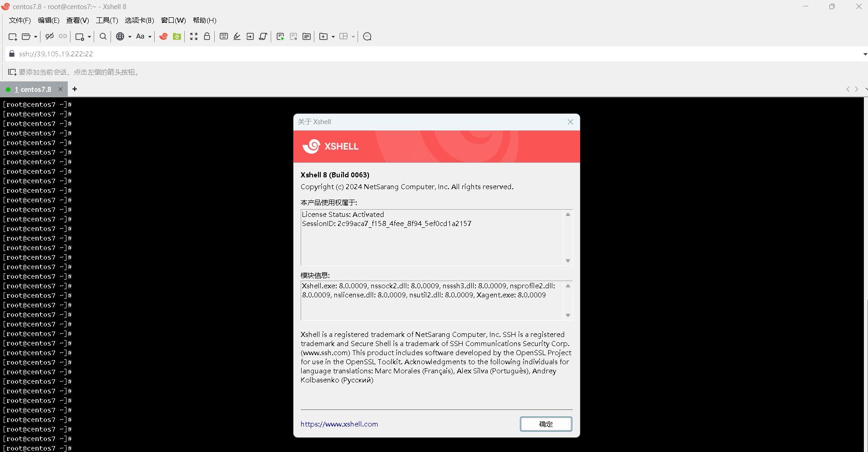Open the font size Aa dropdown
Screen dimensions: 868x452
coord(150,36)
